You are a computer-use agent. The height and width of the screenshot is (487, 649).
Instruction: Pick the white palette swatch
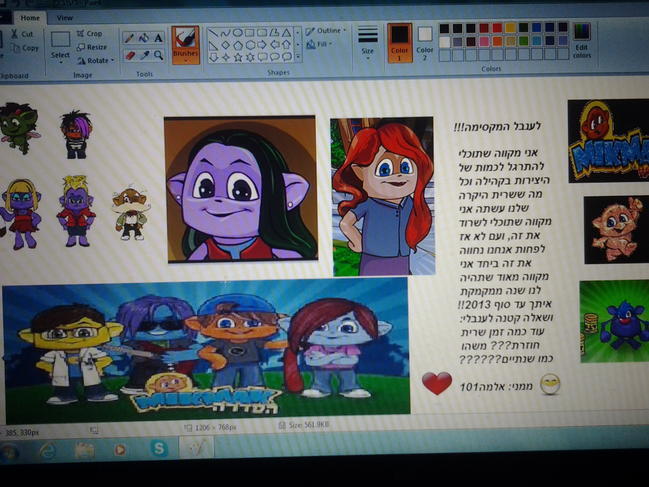click(444, 42)
